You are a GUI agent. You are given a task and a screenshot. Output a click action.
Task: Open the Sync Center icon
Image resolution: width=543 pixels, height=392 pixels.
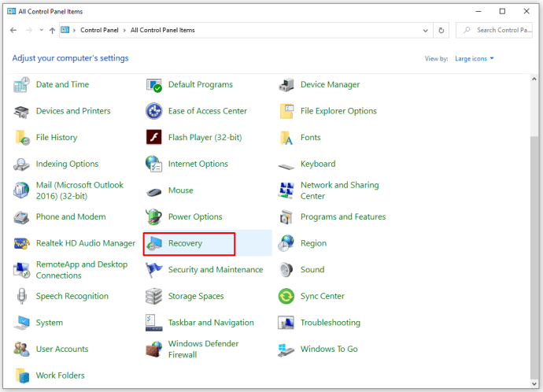[x=286, y=297]
